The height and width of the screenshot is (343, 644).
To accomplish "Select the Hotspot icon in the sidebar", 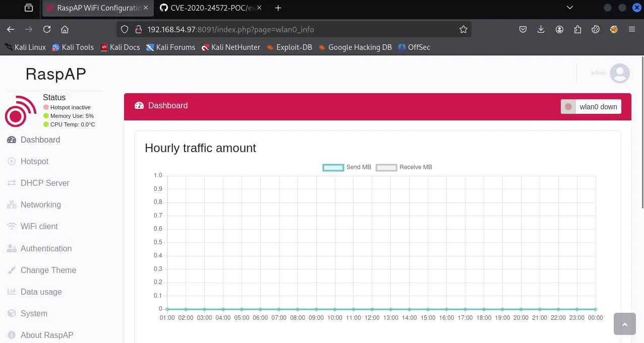I will tap(11, 161).
